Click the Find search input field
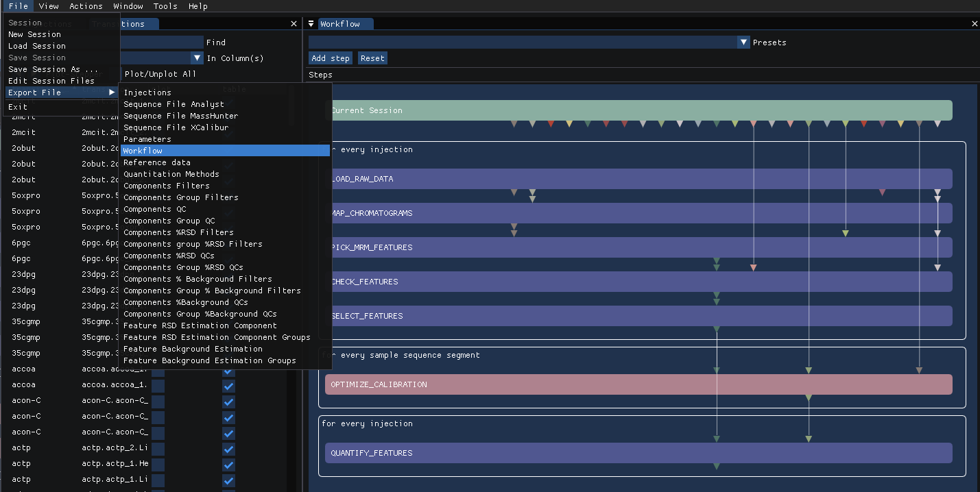The image size is (980, 492). tap(162, 42)
